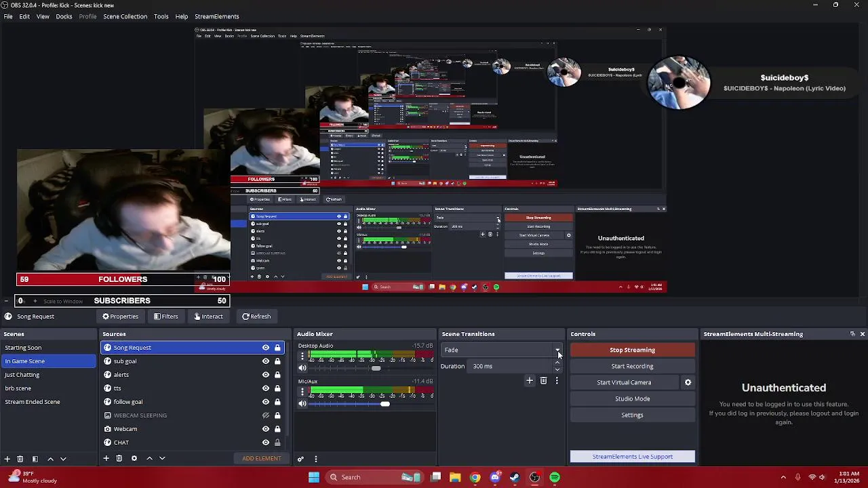Show the WEBCAM SLEEPING source
The width and height of the screenshot is (868, 488).
pos(266,415)
